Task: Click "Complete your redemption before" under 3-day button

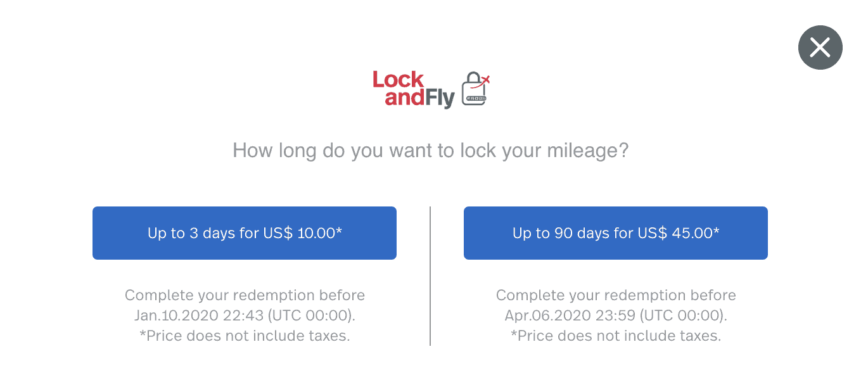Action: (x=245, y=295)
